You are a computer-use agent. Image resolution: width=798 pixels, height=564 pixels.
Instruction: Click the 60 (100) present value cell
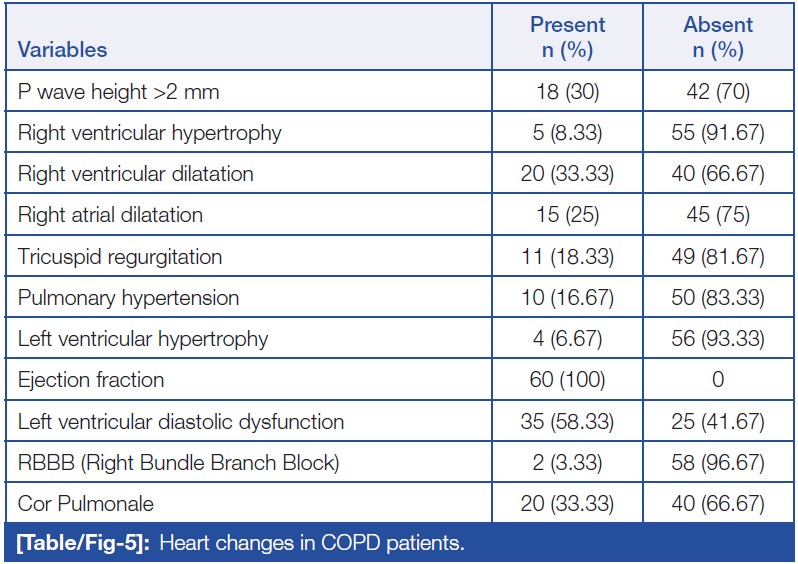pyautogui.click(x=567, y=380)
